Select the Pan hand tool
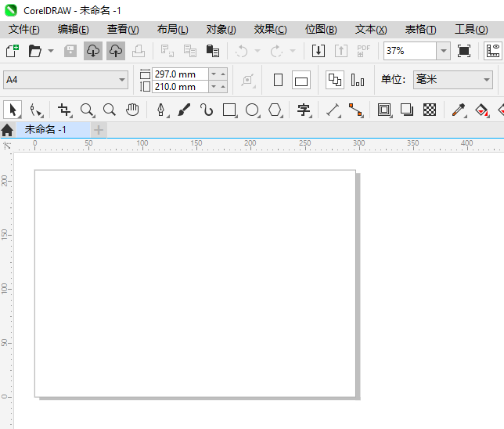504x429 pixels. coord(132,110)
